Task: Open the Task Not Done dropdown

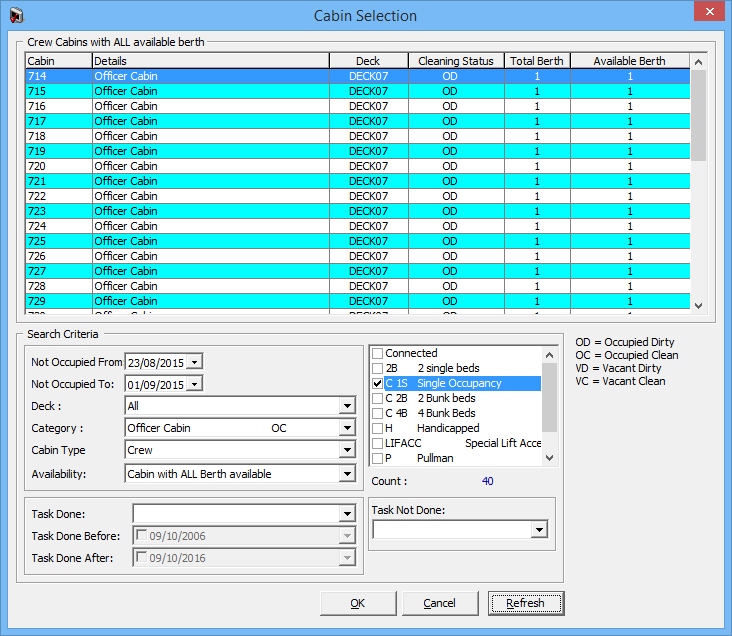Action: [539, 530]
